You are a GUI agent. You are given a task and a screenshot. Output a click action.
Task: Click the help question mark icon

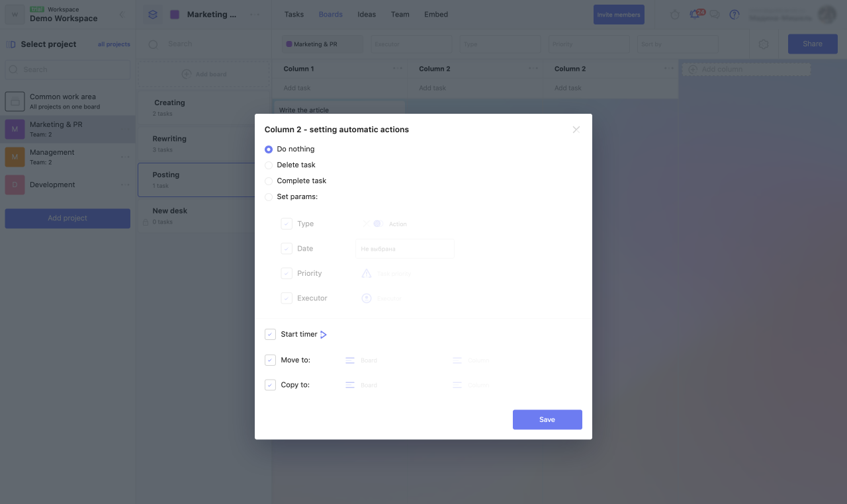(x=735, y=15)
